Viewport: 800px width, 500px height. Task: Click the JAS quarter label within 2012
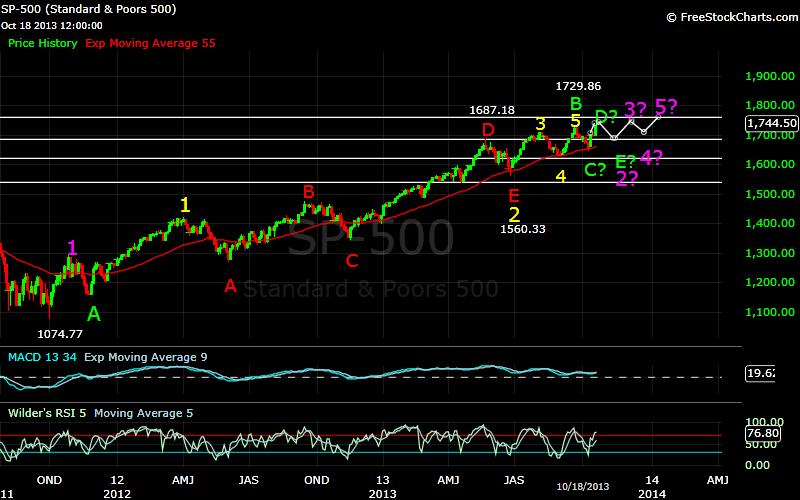coord(248,480)
